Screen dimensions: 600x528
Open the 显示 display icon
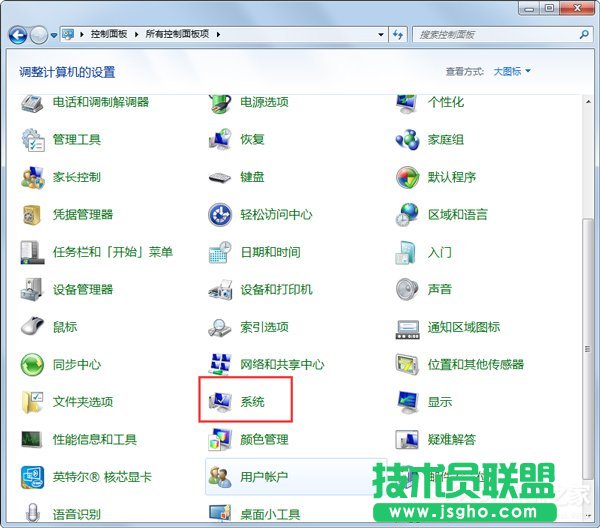click(408, 402)
